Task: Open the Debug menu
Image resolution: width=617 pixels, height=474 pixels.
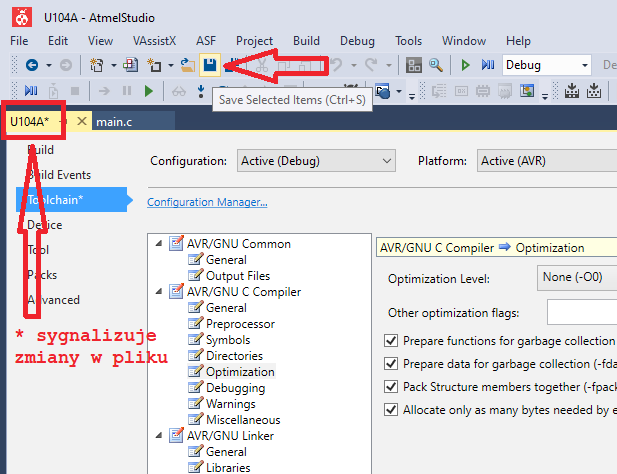Action: coord(357,41)
